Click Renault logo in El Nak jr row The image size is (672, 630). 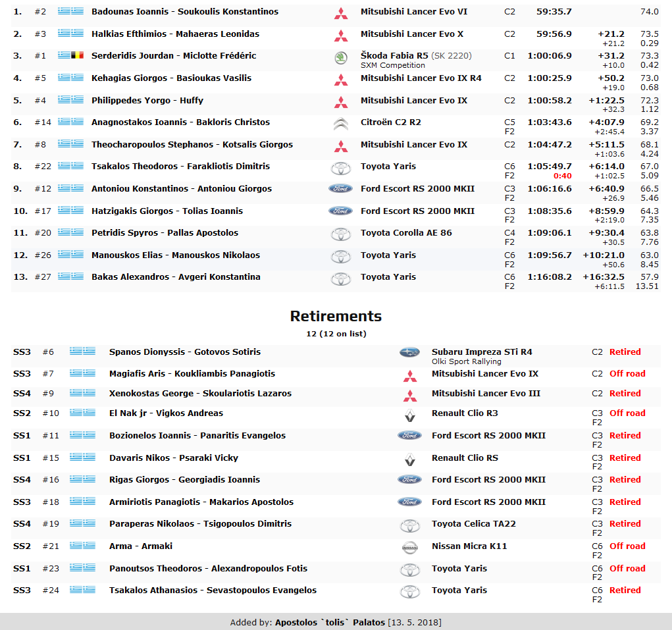[x=410, y=415]
